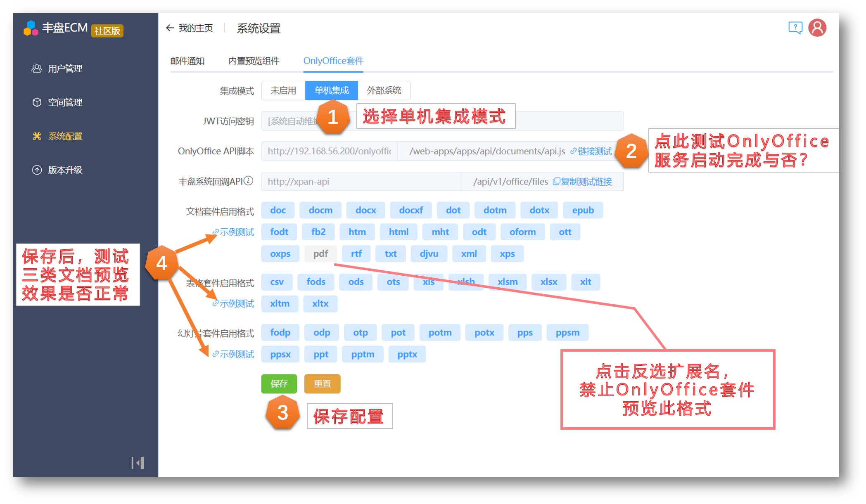866x504 pixels.
Task: Toggle the fods format tag
Action: click(316, 282)
